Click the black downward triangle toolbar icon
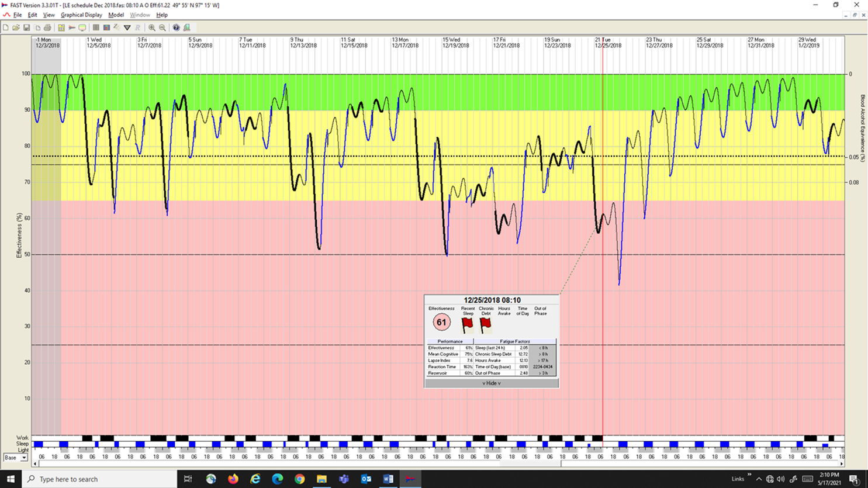Screen dimensions: 868x488 [127, 27]
